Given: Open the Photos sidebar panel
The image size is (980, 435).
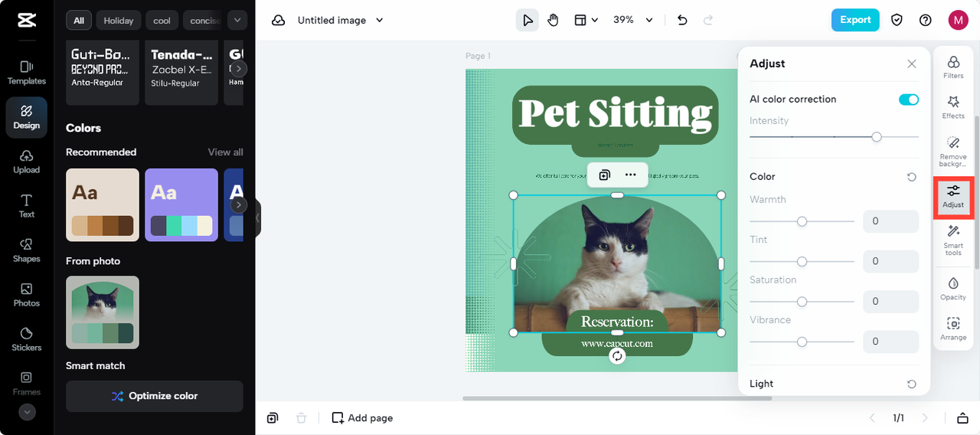Looking at the screenshot, I should [x=27, y=295].
